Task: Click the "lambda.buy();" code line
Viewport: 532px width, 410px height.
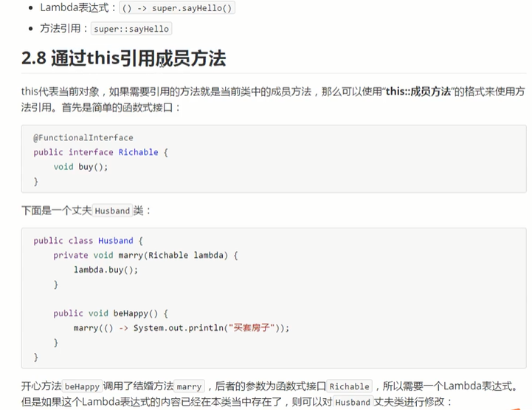Action: click(x=106, y=270)
